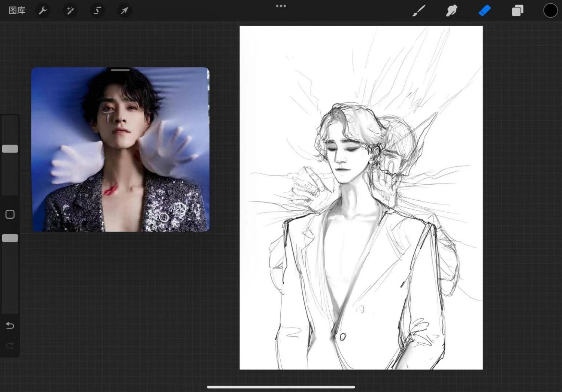Tap the sketched jacket button on canvas

342,337
